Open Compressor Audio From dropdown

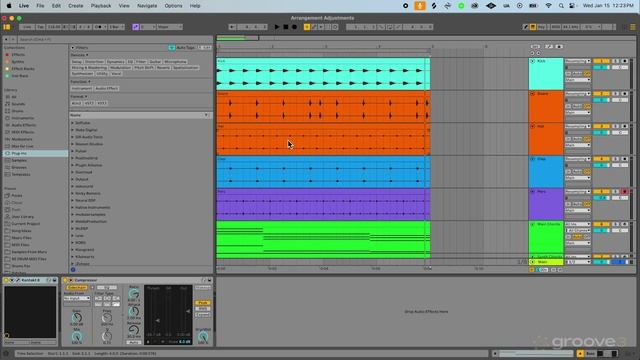pyautogui.click(x=77, y=298)
